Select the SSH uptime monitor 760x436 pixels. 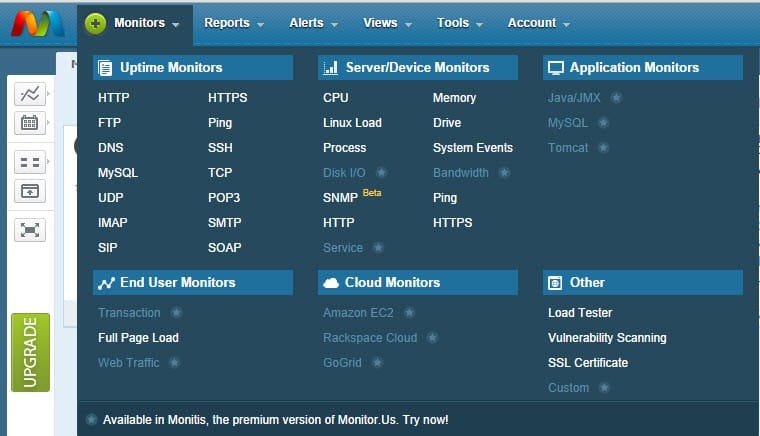(x=220, y=148)
